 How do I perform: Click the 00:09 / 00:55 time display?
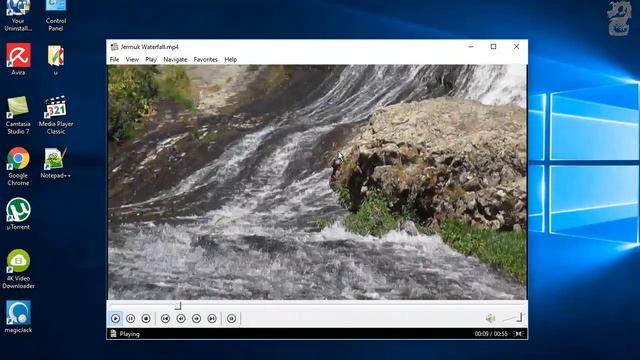pyautogui.click(x=491, y=334)
